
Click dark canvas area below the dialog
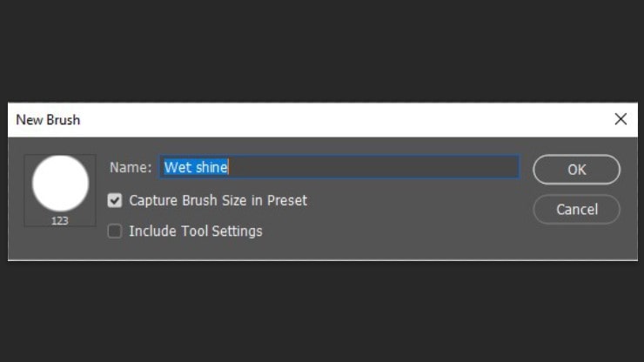point(322,313)
